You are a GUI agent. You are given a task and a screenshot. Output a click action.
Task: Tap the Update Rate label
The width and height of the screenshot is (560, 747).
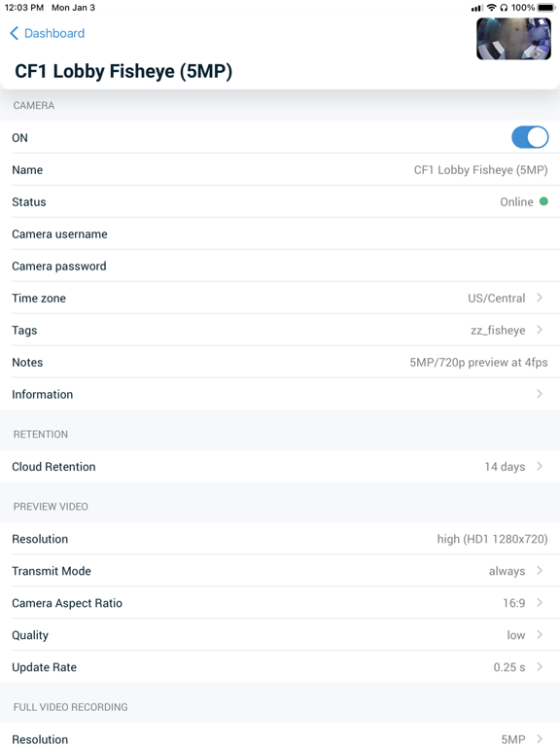coord(45,667)
